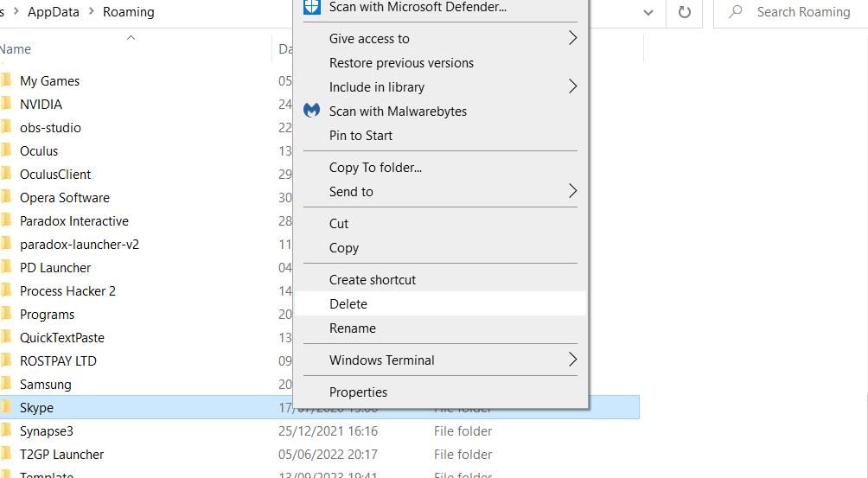The height and width of the screenshot is (478, 868).
Task: Select Pin to Start
Action: [441, 136]
